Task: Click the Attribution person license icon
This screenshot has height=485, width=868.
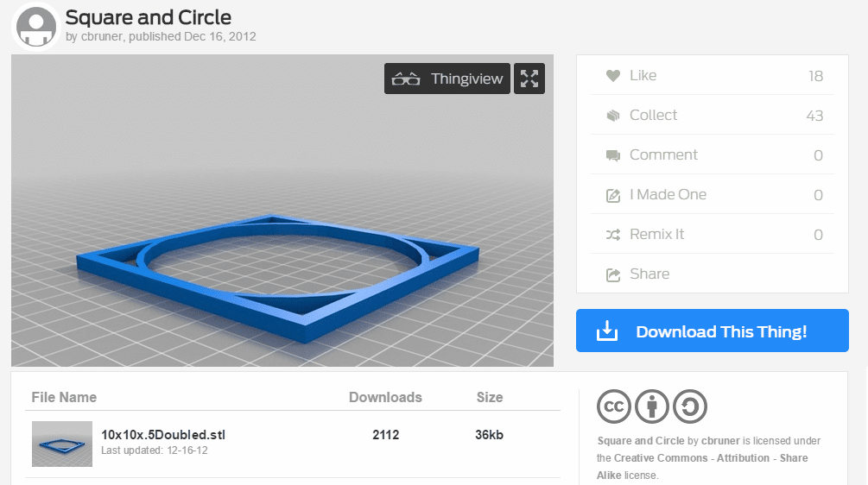Action: pyautogui.click(x=651, y=406)
